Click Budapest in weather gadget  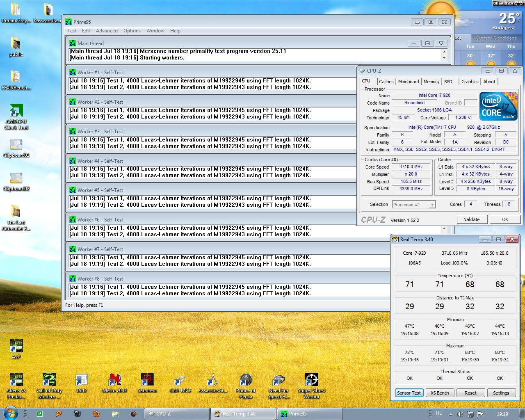pyautogui.click(x=503, y=28)
